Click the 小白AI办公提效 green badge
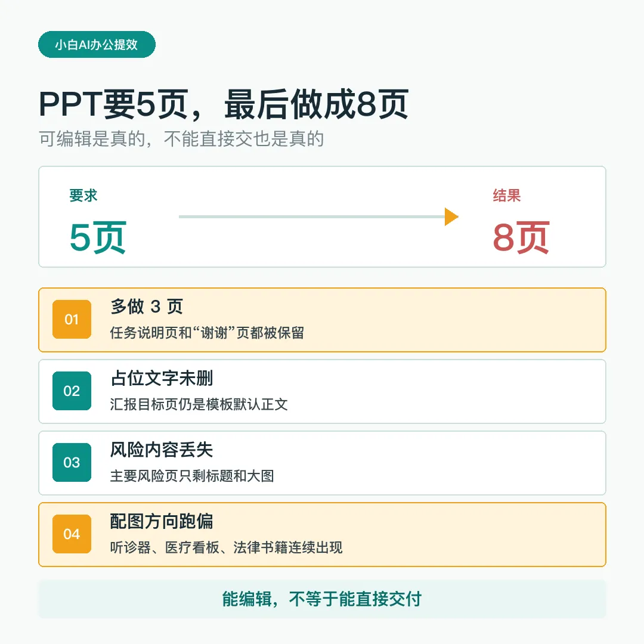 97,44
